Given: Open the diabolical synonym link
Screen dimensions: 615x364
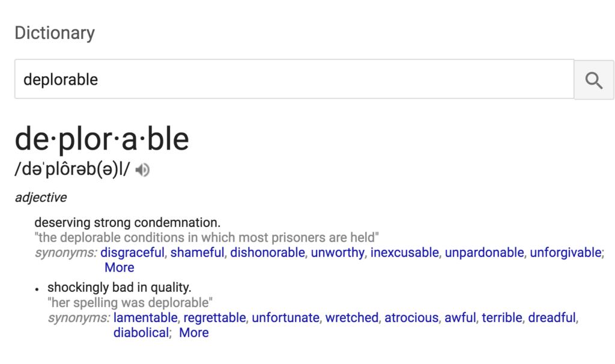Looking at the screenshot, I should coord(141,333).
